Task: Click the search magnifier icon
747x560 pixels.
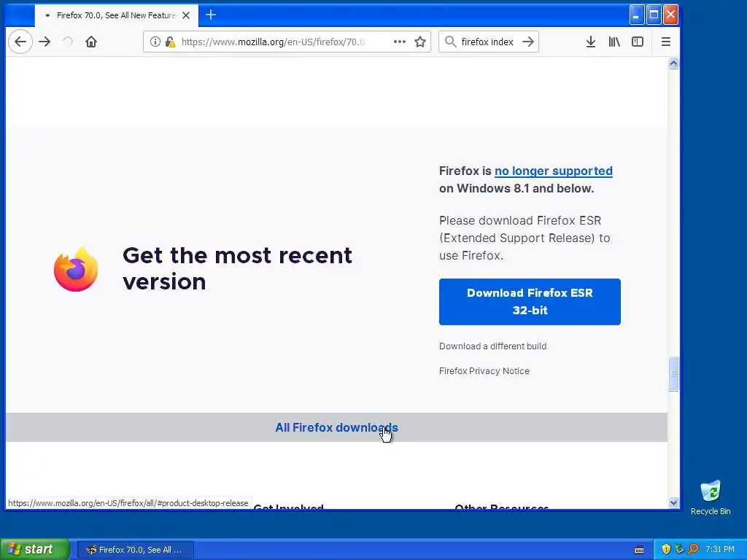Action: click(x=450, y=42)
